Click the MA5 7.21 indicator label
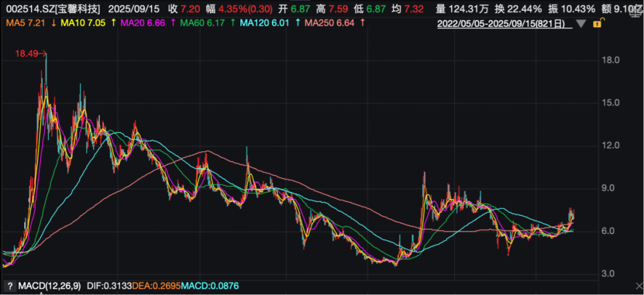Screen dimensions: 644x295 (x=24, y=23)
